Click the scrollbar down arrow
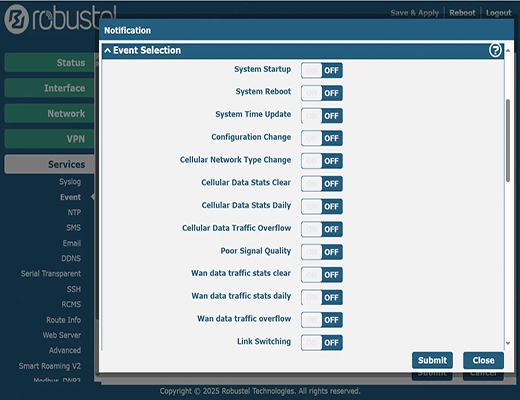The width and height of the screenshot is (520, 400). pyautogui.click(x=508, y=343)
